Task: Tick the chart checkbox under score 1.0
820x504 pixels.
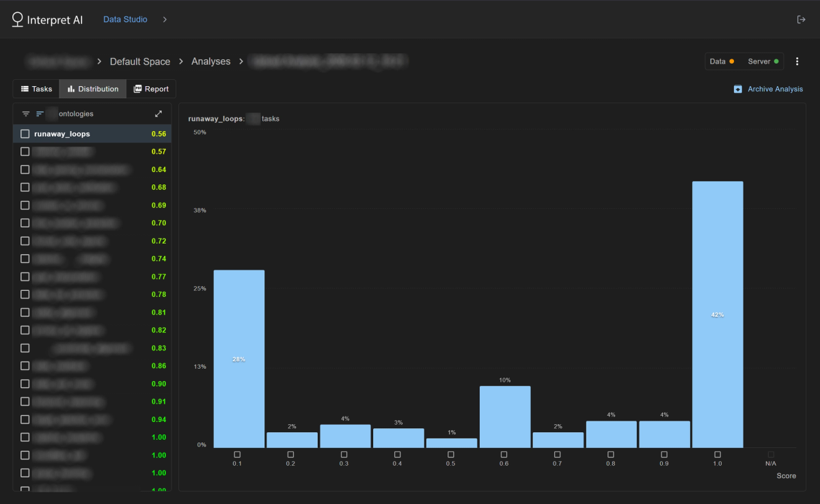Action: coord(717,454)
